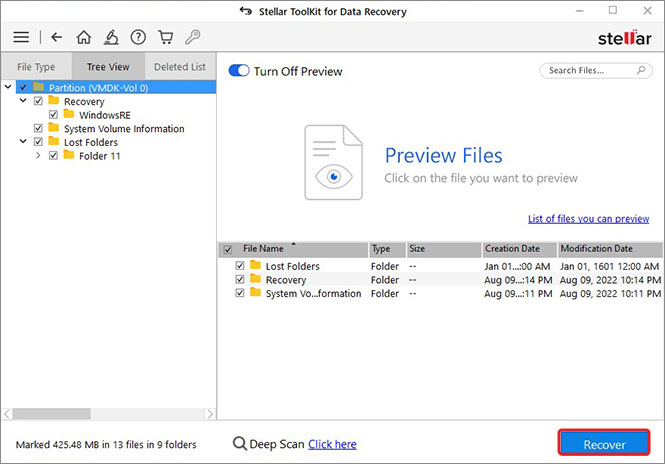Open Deep Scan Click here link

[x=332, y=444]
